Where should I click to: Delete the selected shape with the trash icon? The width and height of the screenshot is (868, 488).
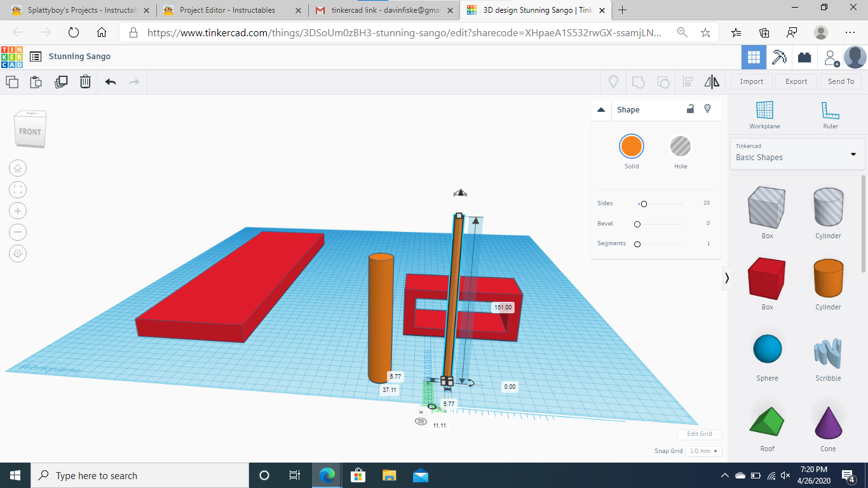(x=85, y=81)
